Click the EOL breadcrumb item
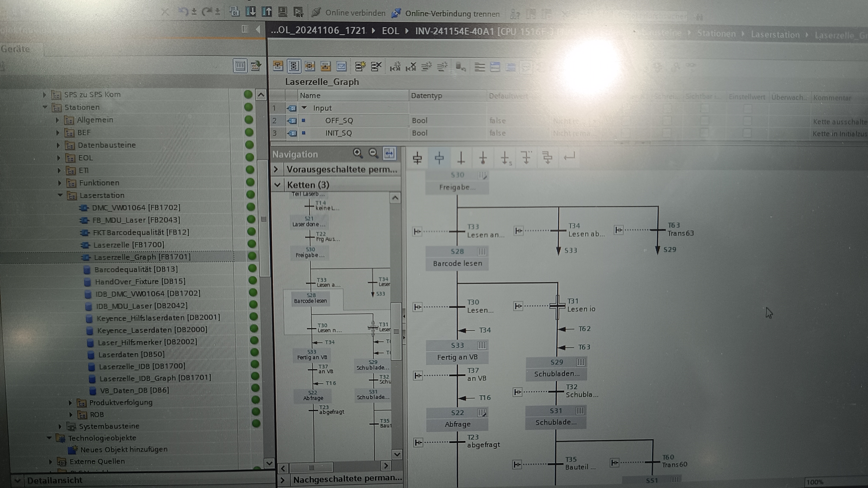This screenshot has width=868, height=488. 390,31
